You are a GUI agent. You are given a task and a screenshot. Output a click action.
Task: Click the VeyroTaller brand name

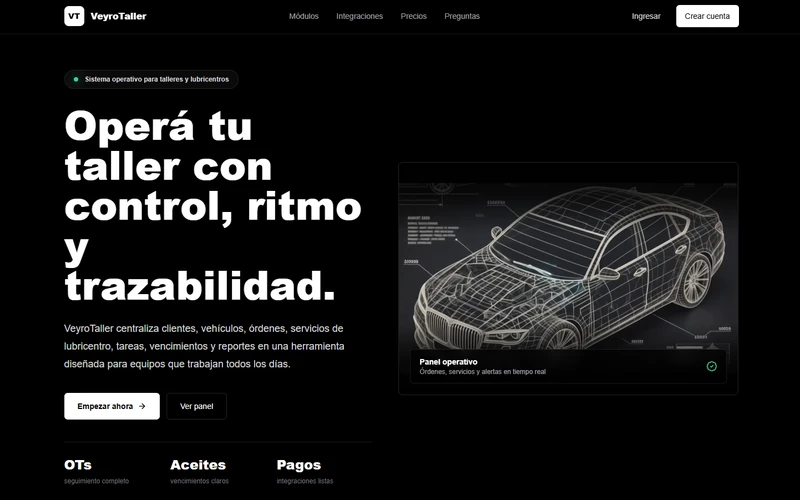point(118,16)
